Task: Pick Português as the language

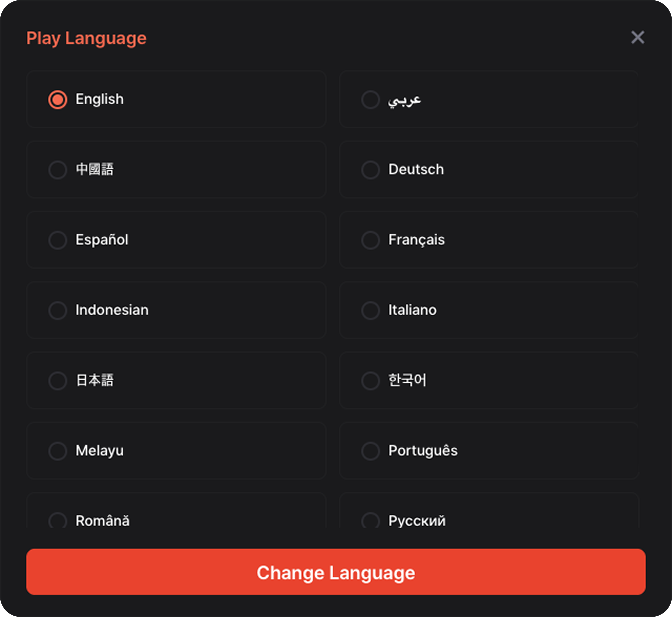Action: (x=370, y=451)
